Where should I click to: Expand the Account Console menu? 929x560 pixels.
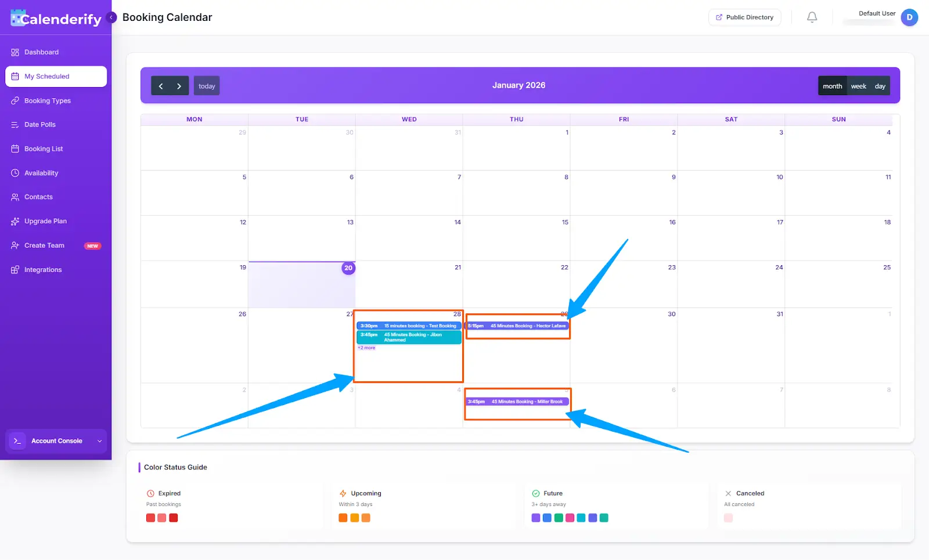pos(56,440)
